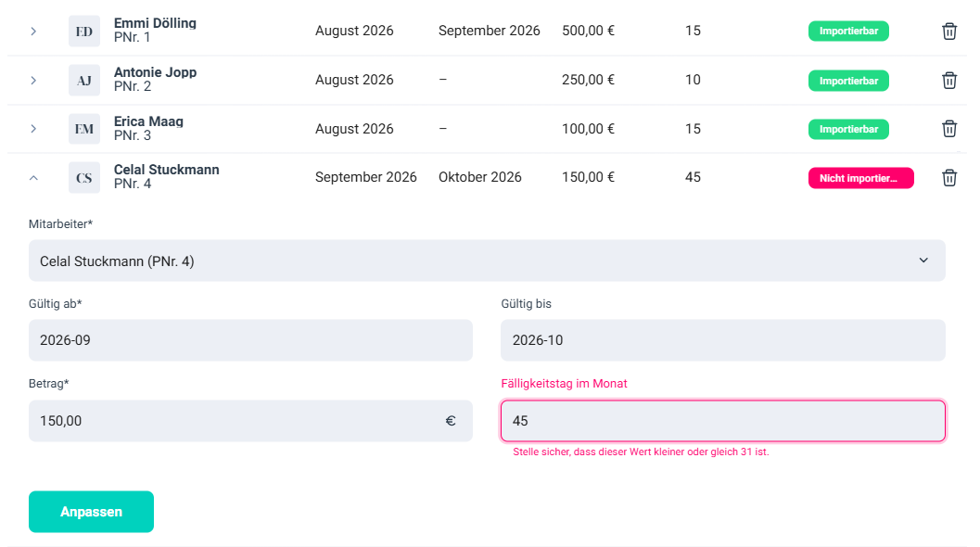Delete the Emmi Dölling row
The image size is (980, 547).
(x=948, y=32)
